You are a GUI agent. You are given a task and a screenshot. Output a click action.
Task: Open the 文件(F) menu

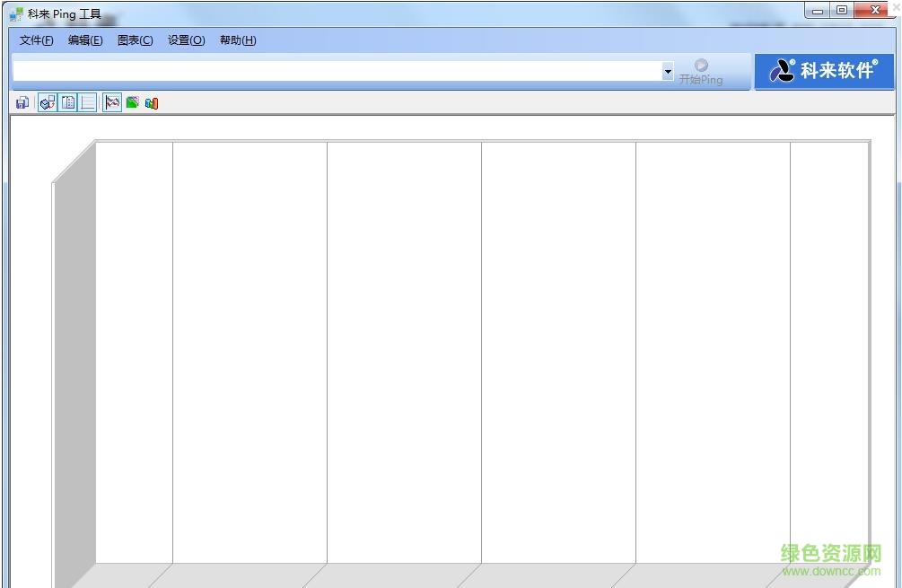36,40
